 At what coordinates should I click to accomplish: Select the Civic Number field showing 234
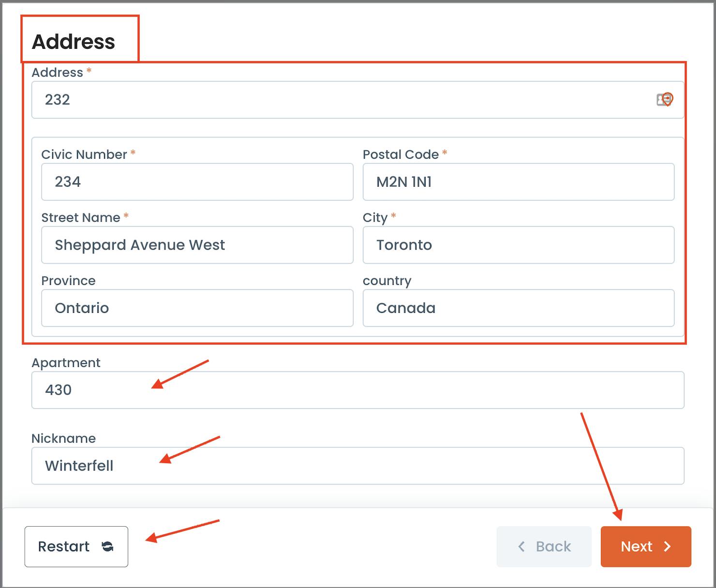[x=197, y=182]
